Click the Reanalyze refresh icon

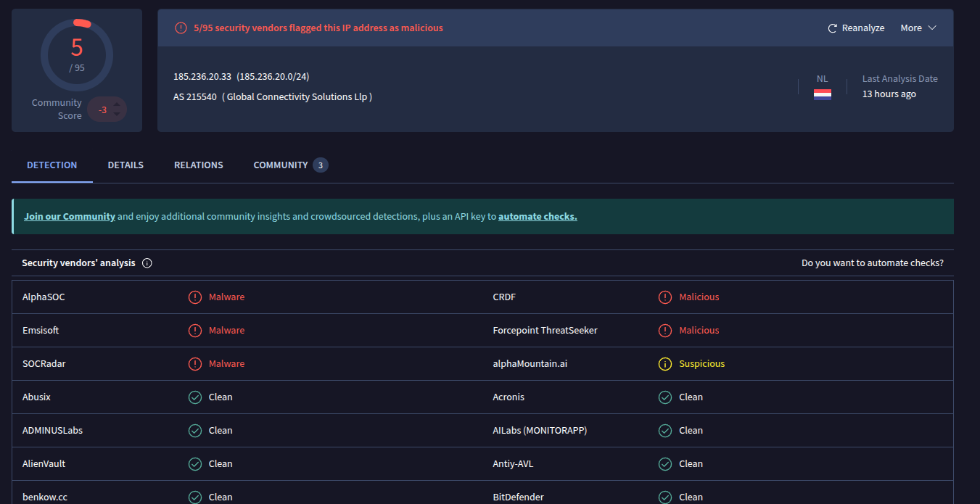click(x=833, y=28)
